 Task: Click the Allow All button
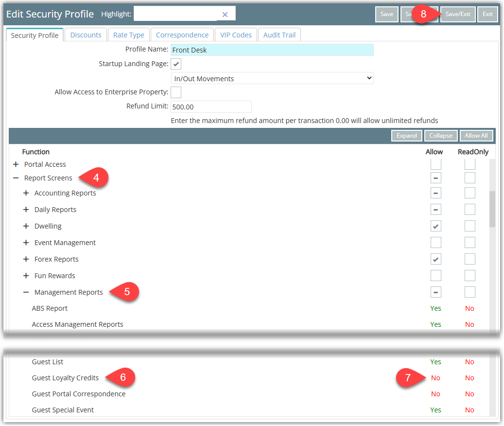[x=476, y=136]
